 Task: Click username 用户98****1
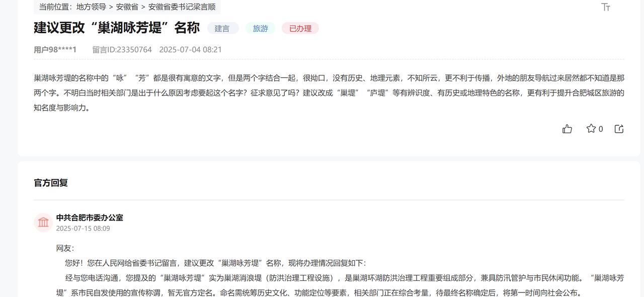tap(55, 50)
